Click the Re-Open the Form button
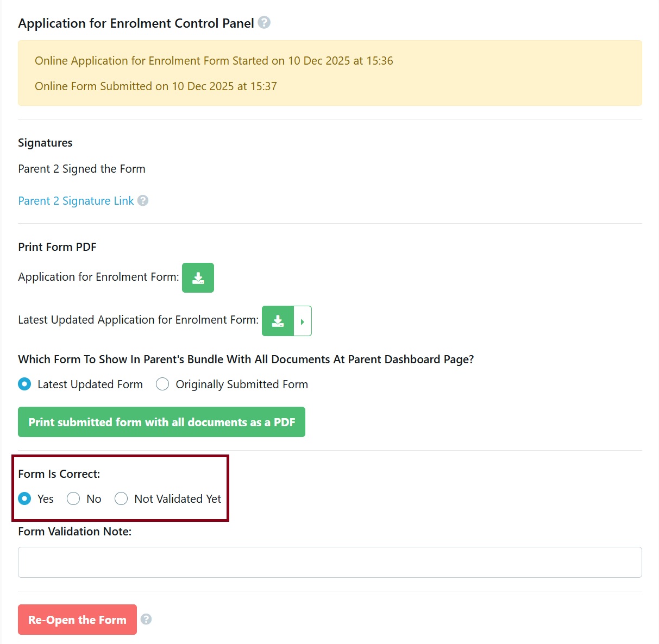 (x=77, y=619)
